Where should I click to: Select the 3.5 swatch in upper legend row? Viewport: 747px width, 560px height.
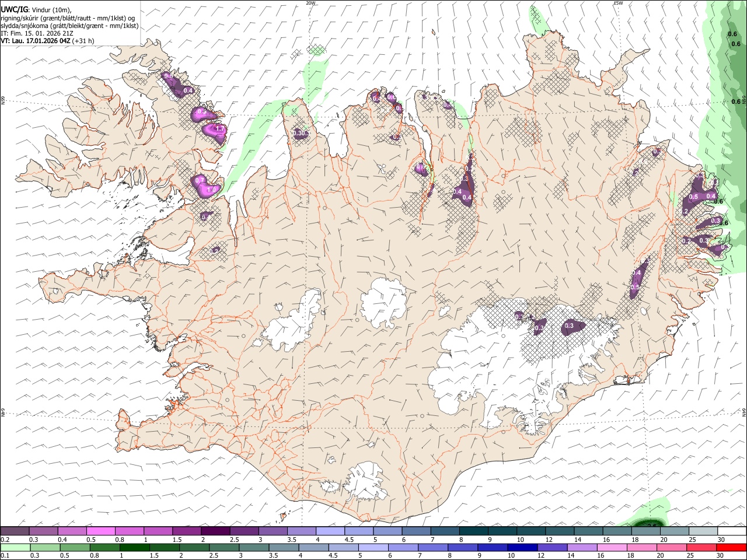302,531
